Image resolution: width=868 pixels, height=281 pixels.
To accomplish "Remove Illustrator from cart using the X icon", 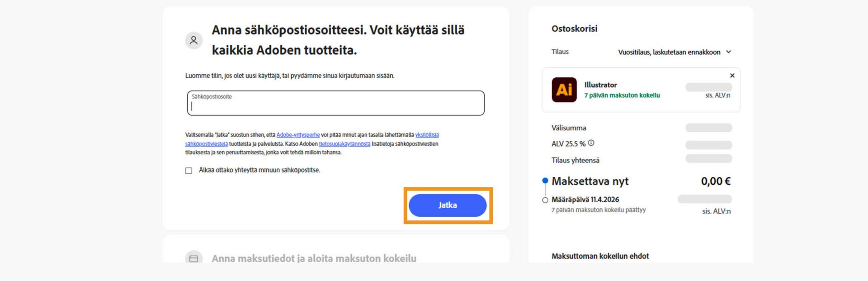I will pos(732,76).
